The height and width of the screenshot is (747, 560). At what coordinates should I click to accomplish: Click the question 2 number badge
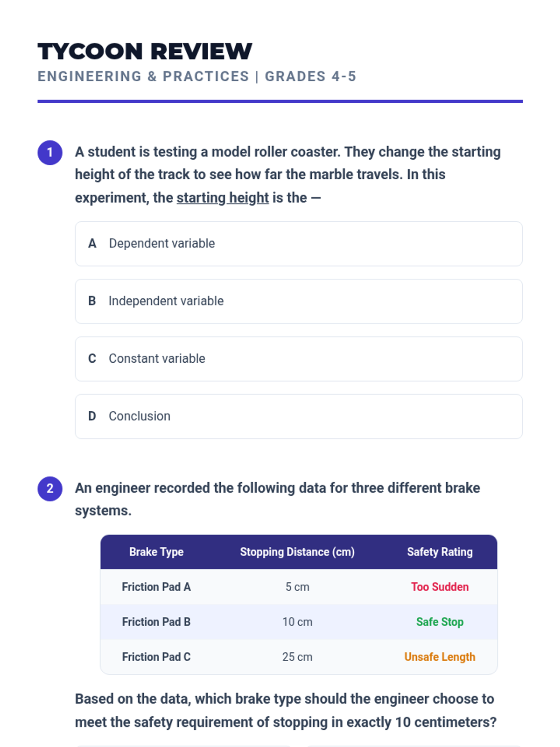50,489
